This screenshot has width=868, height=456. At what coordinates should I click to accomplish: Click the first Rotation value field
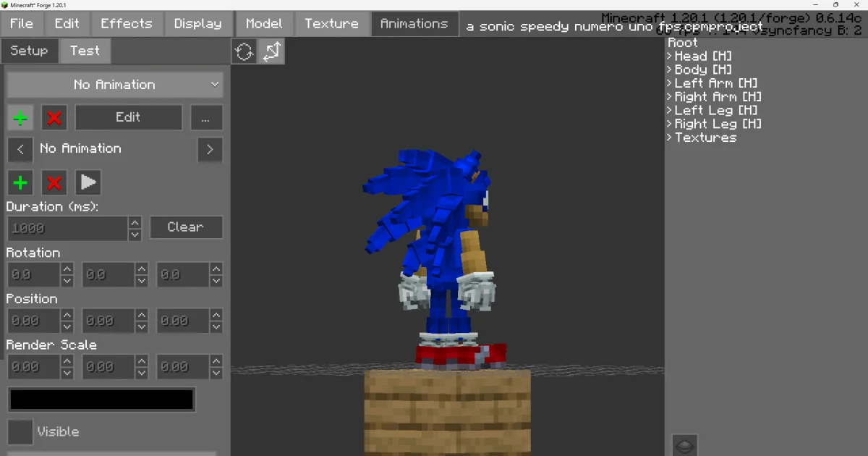pos(33,275)
